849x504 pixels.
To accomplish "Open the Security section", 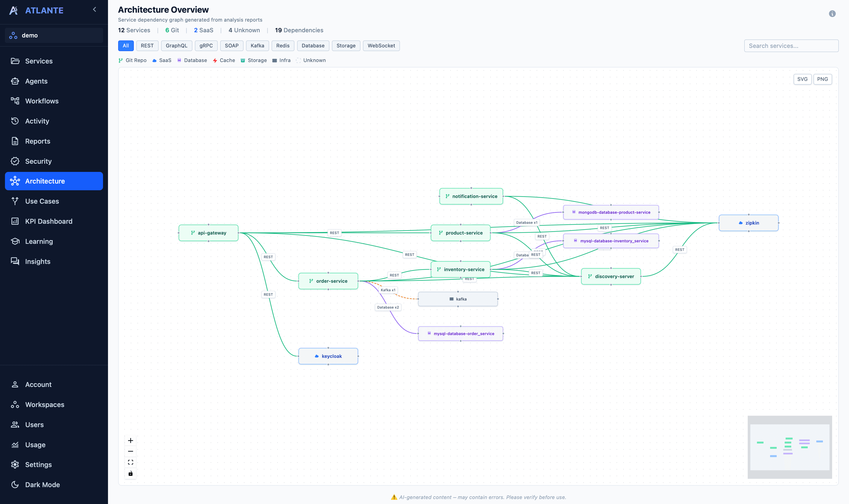I will (38, 161).
